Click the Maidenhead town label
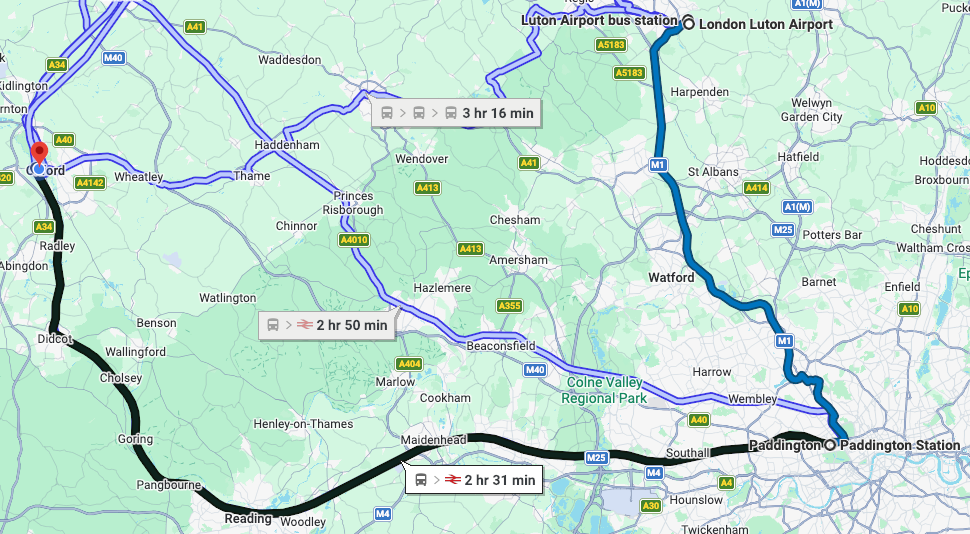Viewport: 970px width, 534px height. (x=433, y=440)
